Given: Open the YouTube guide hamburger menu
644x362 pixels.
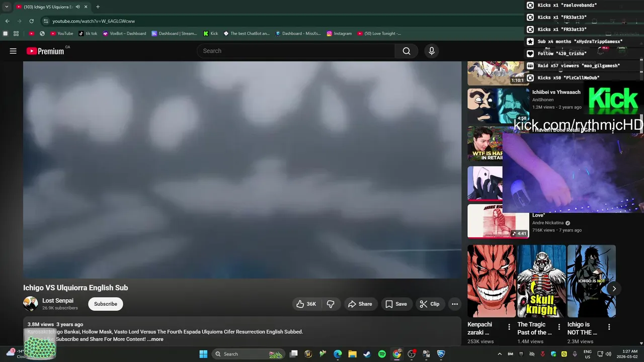Looking at the screenshot, I should pyautogui.click(x=13, y=51).
